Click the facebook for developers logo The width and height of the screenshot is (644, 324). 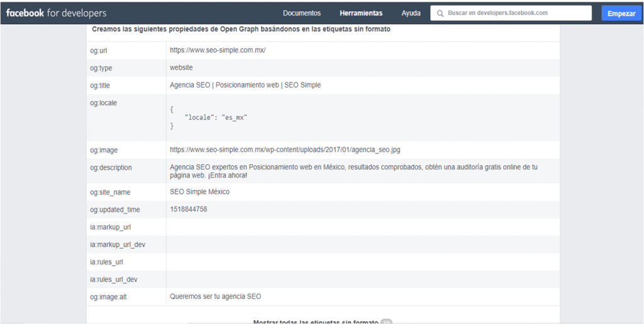(x=56, y=13)
